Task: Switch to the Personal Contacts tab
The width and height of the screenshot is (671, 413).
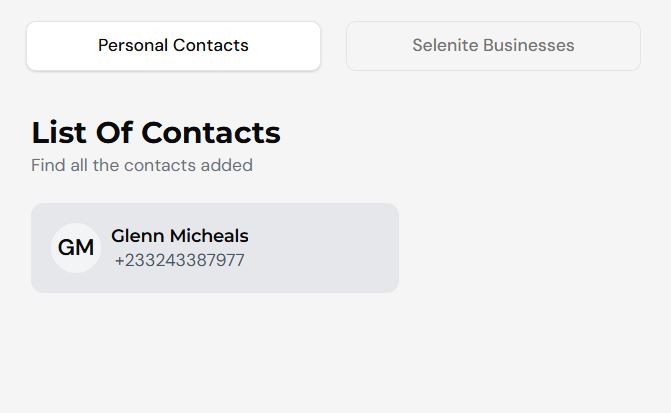Action: tap(173, 46)
